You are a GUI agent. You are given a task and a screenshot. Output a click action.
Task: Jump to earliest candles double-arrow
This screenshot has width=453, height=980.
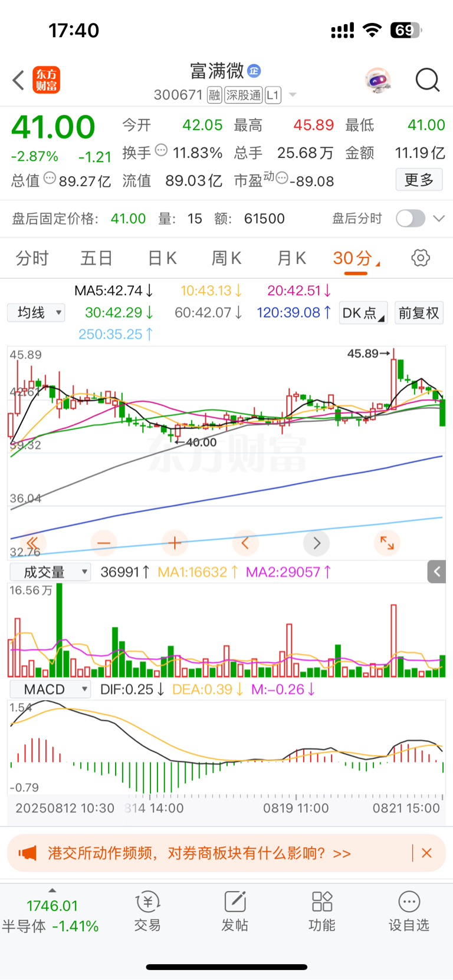pyautogui.click(x=32, y=543)
